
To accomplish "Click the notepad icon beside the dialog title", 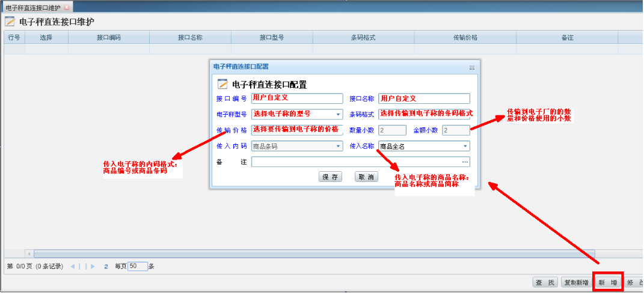I will [222, 84].
